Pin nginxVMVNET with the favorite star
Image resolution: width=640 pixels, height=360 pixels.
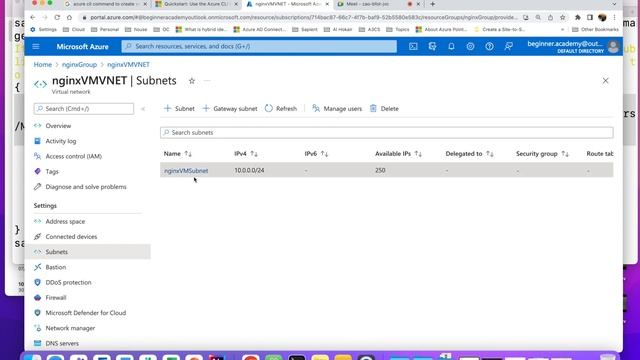pos(191,81)
